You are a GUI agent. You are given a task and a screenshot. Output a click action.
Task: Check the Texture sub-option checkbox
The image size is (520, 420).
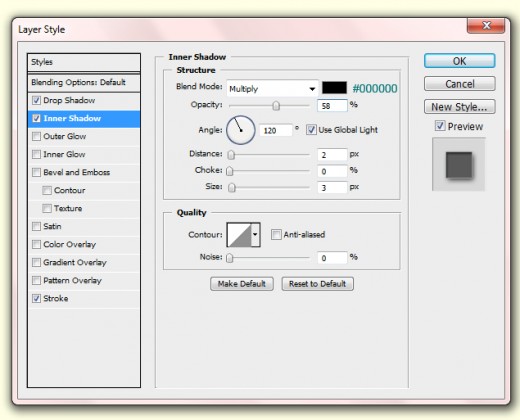click(x=47, y=208)
